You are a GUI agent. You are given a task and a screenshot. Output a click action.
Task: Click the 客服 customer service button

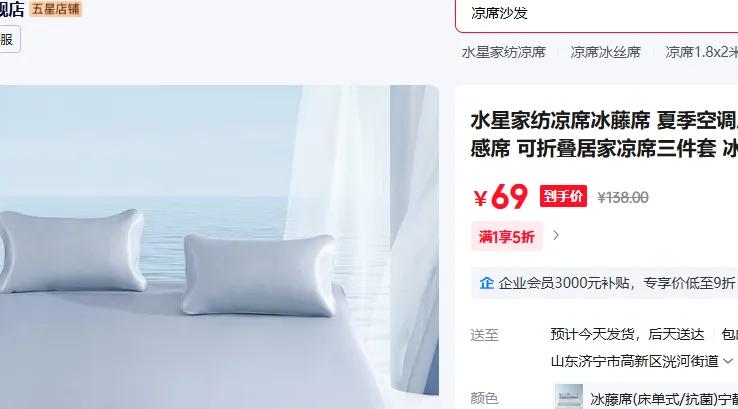tap(7, 39)
